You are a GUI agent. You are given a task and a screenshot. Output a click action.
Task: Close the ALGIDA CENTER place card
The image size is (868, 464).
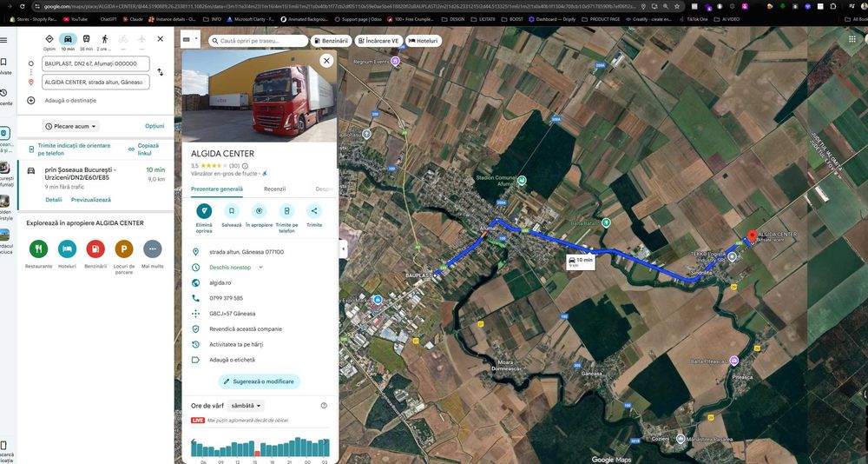point(326,61)
